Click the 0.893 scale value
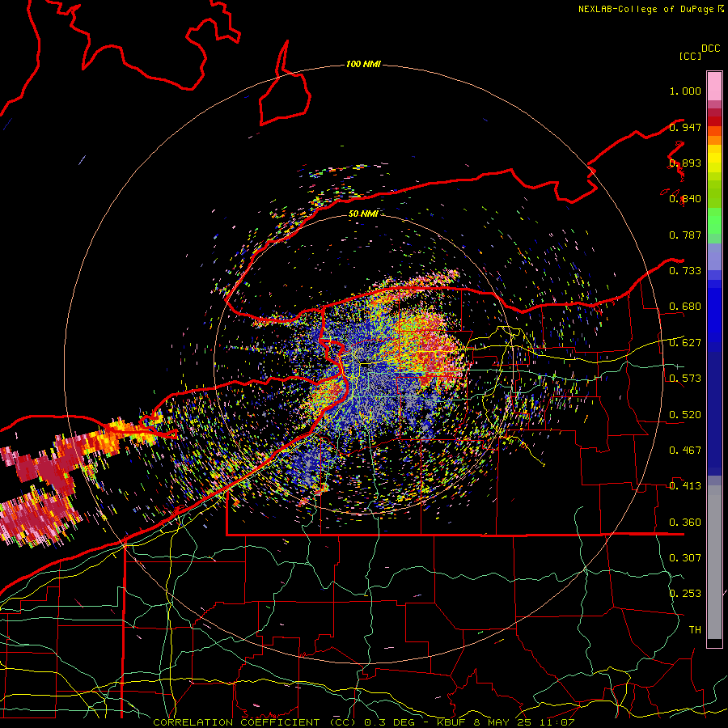 pos(685,163)
